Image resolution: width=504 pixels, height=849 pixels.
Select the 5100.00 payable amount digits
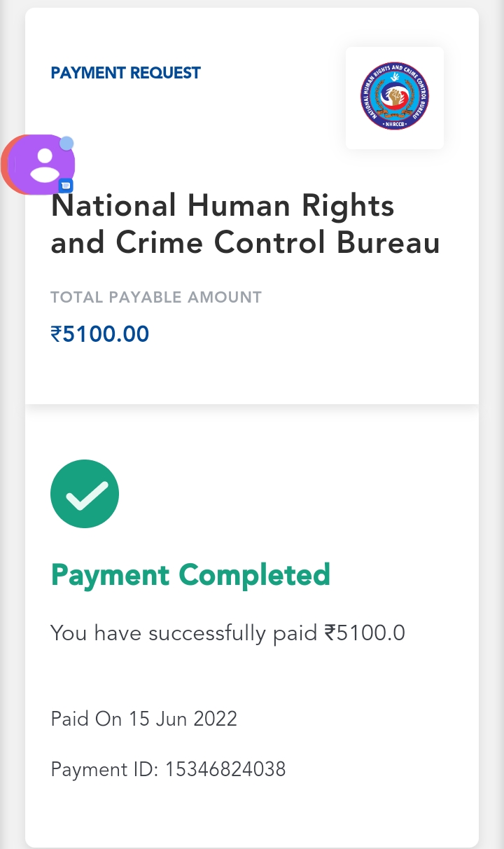coord(106,334)
